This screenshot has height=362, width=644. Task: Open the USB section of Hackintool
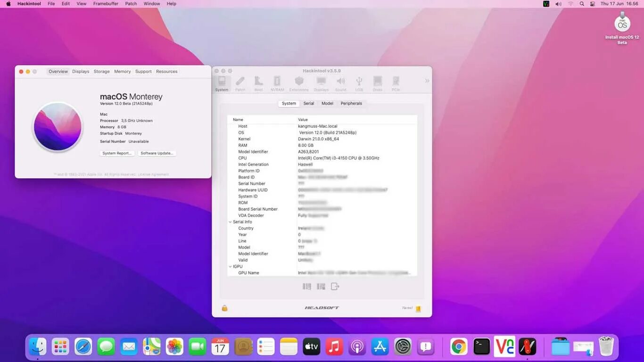[x=359, y=81]
